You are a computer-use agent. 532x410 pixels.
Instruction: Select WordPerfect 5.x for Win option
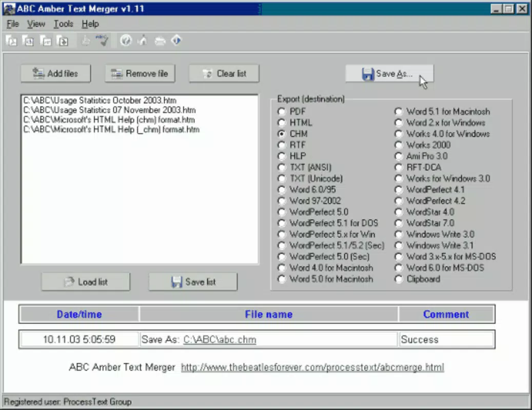[x=326, y=235]
